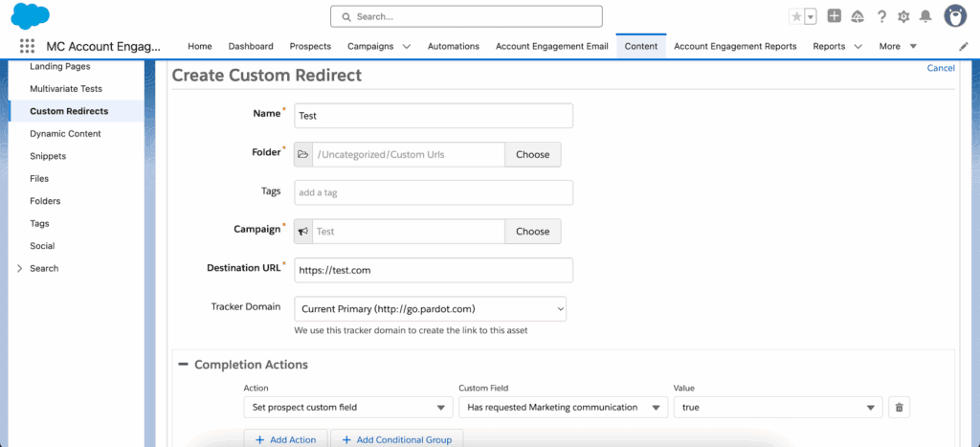
Task: Click the Favorites star icon
Action: point(796,17)
